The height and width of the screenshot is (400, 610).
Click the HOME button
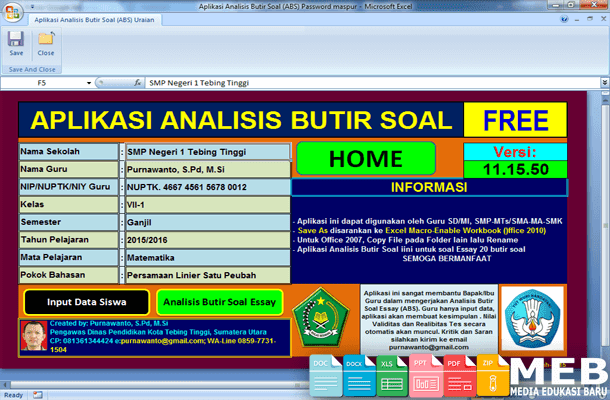click(x=366, y=158)
